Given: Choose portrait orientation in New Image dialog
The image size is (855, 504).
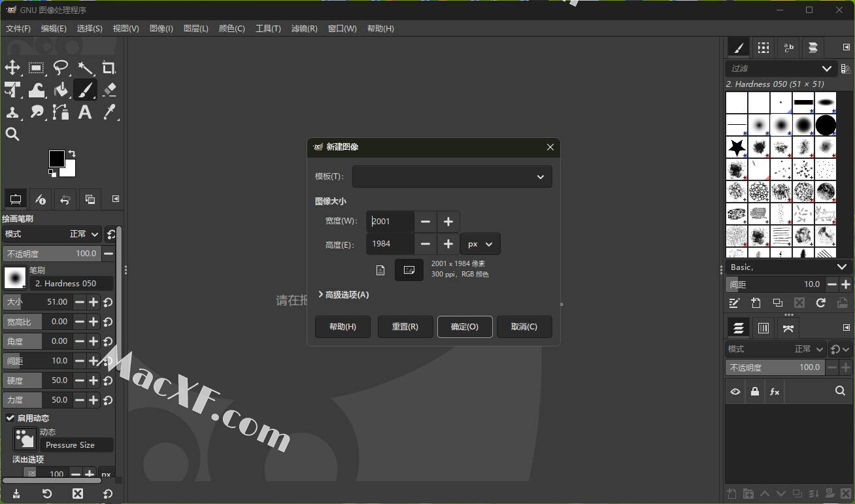Looking at the screenshot, I should pyautogui.click(x=380, y=270).
